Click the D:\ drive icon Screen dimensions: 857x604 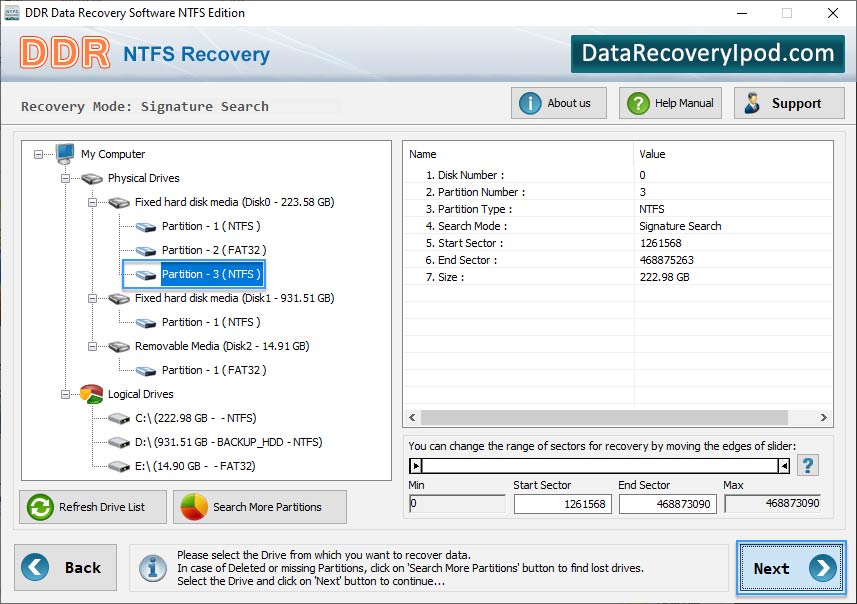119,443
